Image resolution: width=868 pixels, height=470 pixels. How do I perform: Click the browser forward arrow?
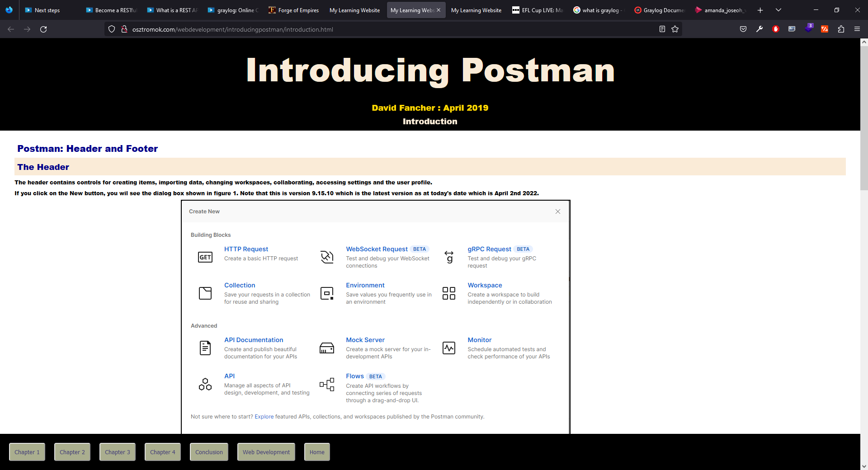click(27, 29)
